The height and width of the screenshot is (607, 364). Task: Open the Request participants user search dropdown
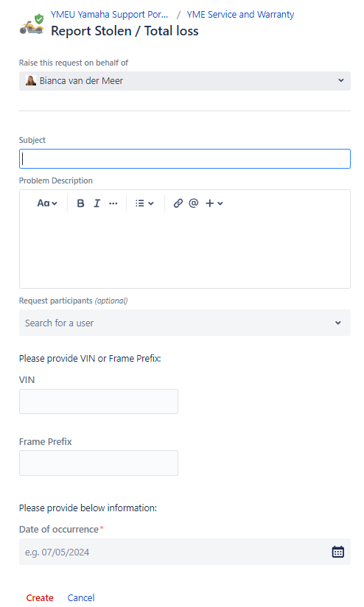pyautogui.click(x=185, y=323)
